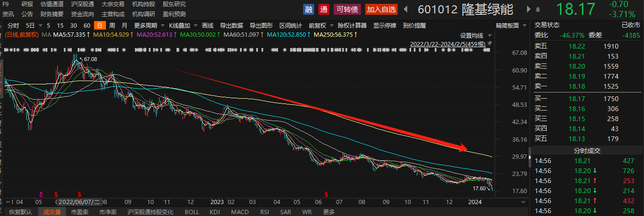
Task: Switch to the MACD indicator tab
Action: click(240, 212)
